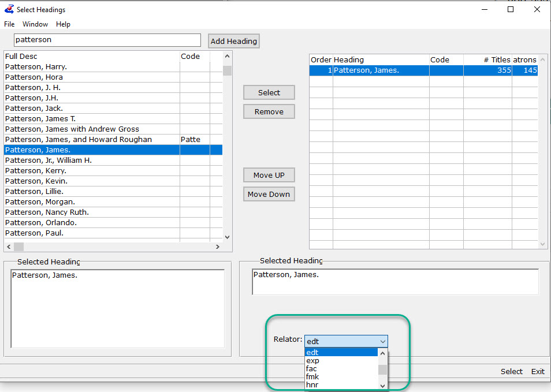Open the Help menu
Image resolution: width=551 pixels, height=392 pixels.
click(x=63, y=24)
